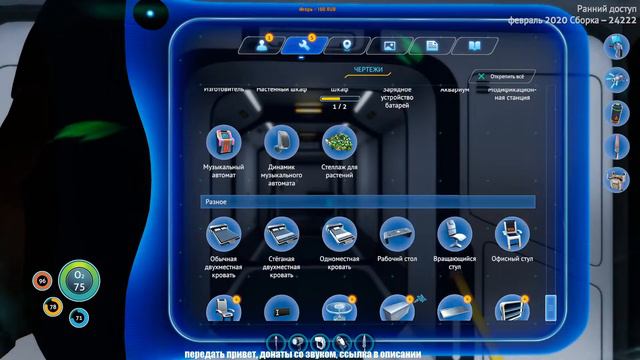Select the 'Рабочий стол' desk blueprint

(397, 234)
